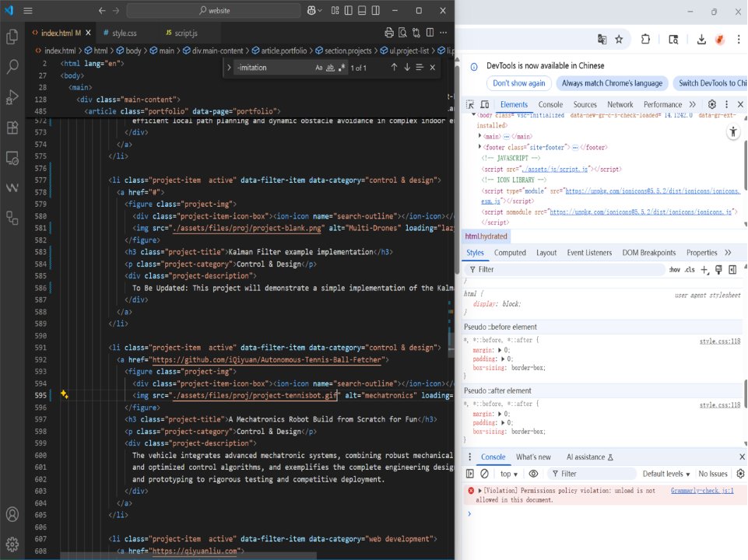Click the eye icon to create live expression
This screenshot has width=748, height=560.
pyautogui.click(x=533, y=474)
